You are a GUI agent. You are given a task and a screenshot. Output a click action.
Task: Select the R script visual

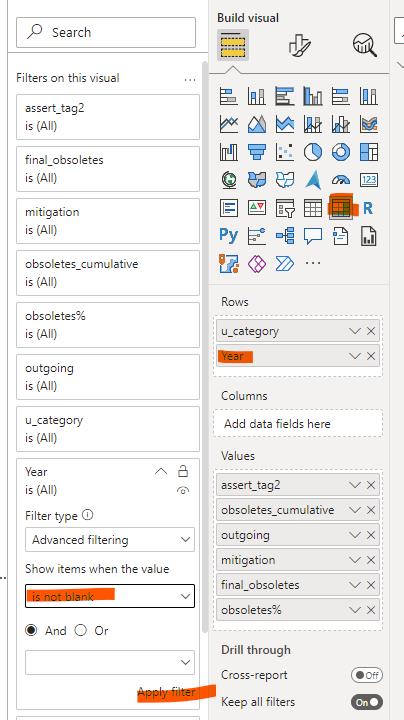tap(368, 208)
